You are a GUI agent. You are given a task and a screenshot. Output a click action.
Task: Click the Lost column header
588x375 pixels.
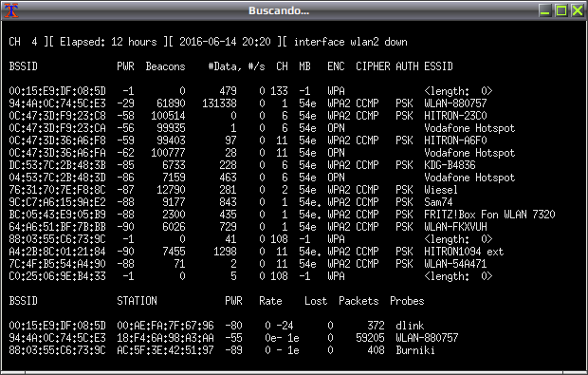coord(316,301)
